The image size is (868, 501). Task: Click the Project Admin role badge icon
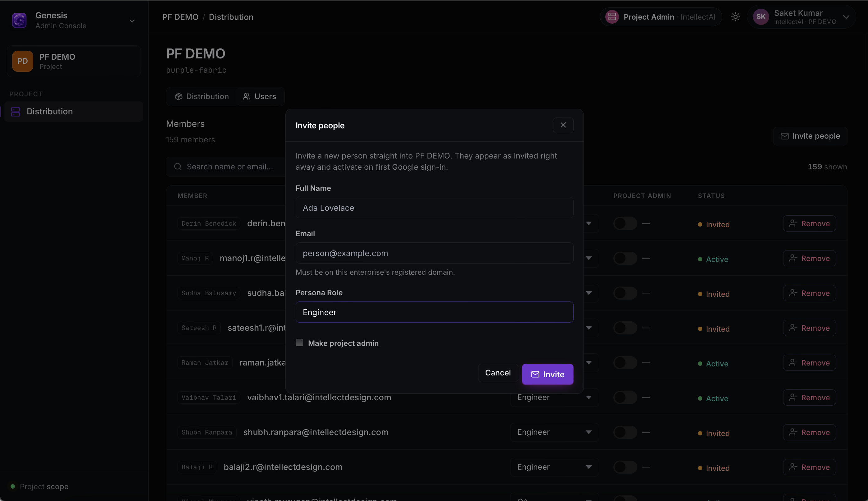612,17
